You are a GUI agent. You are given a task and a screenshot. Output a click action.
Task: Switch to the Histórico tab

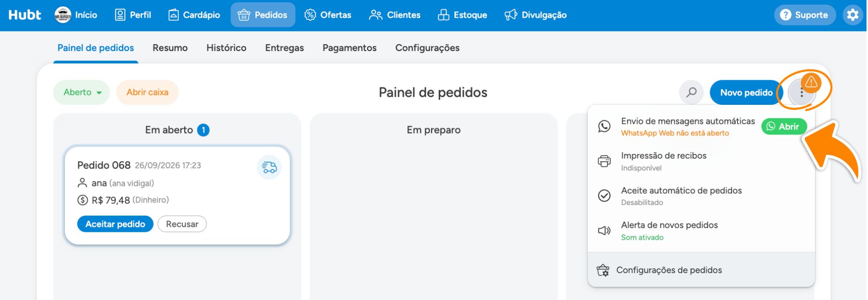[x=226, y=48]
